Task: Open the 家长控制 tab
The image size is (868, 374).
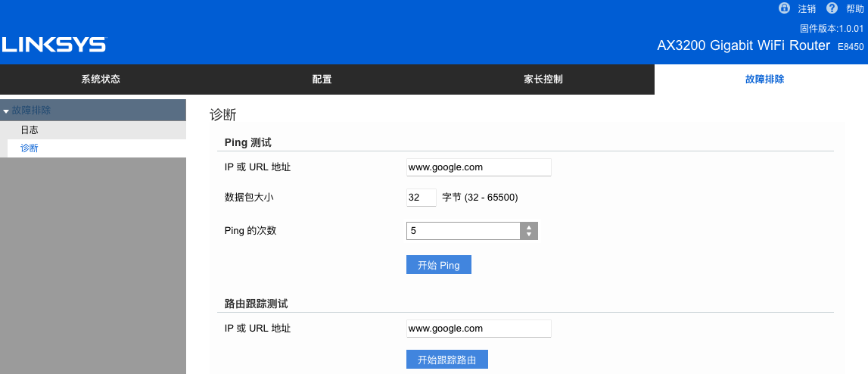Action: pos(543,79)
